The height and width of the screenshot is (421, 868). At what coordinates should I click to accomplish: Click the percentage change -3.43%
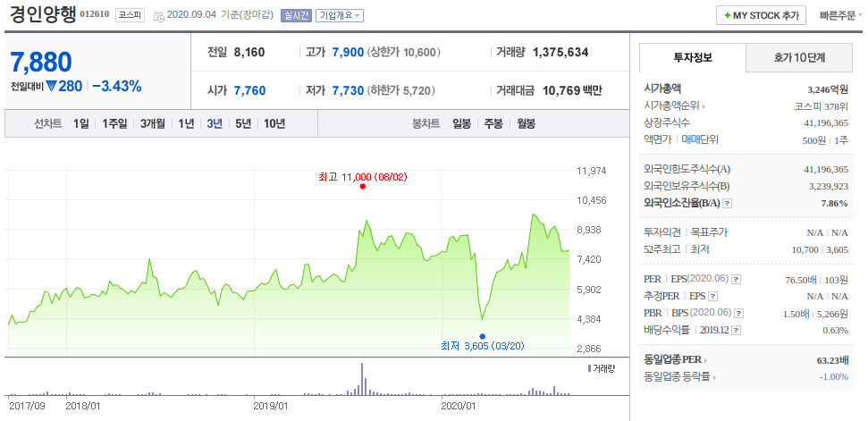116,87
